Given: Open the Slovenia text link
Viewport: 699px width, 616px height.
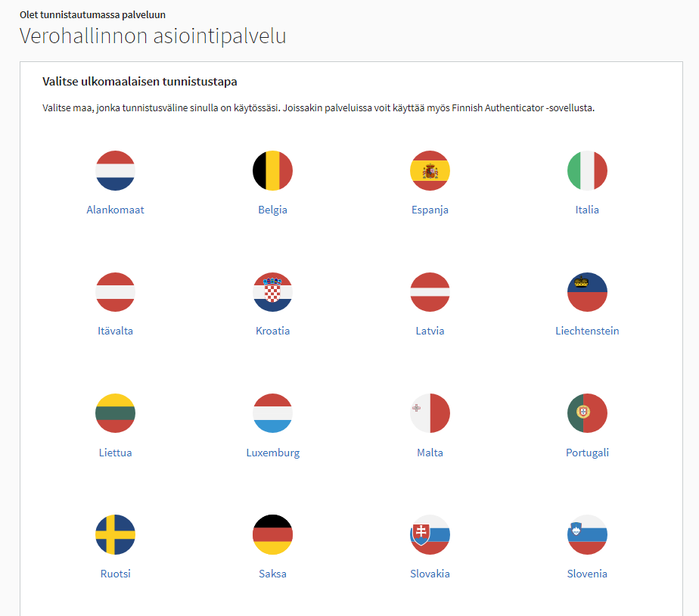Looking at the screenshot, I should tap(587, 574).
